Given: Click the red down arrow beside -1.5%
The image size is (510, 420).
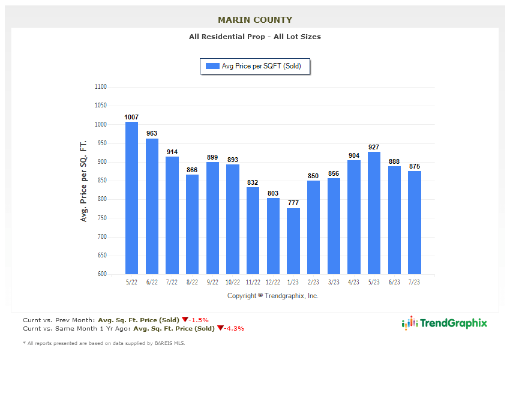Looking at the screenshot, I should click(x=185, y=320).
